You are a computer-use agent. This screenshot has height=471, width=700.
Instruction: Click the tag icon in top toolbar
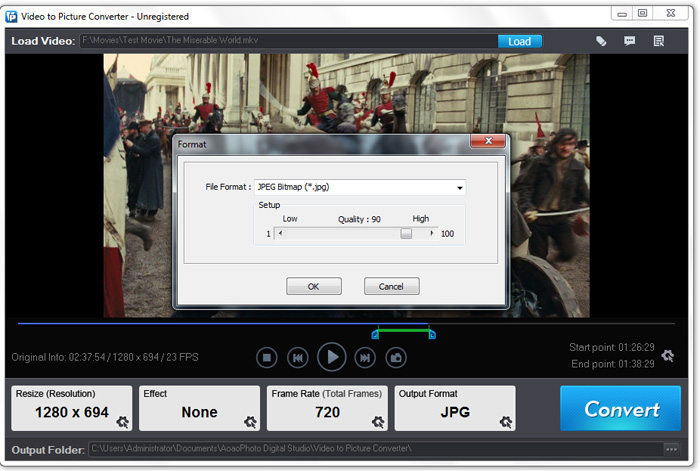[601, 42]
